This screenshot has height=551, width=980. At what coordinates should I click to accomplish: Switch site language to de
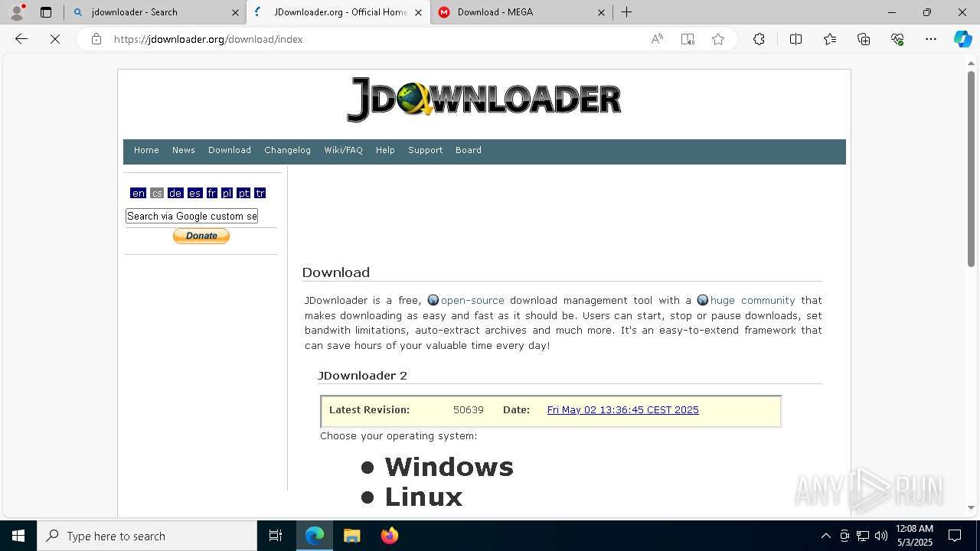pyautogui.click(x=175, y=193)
